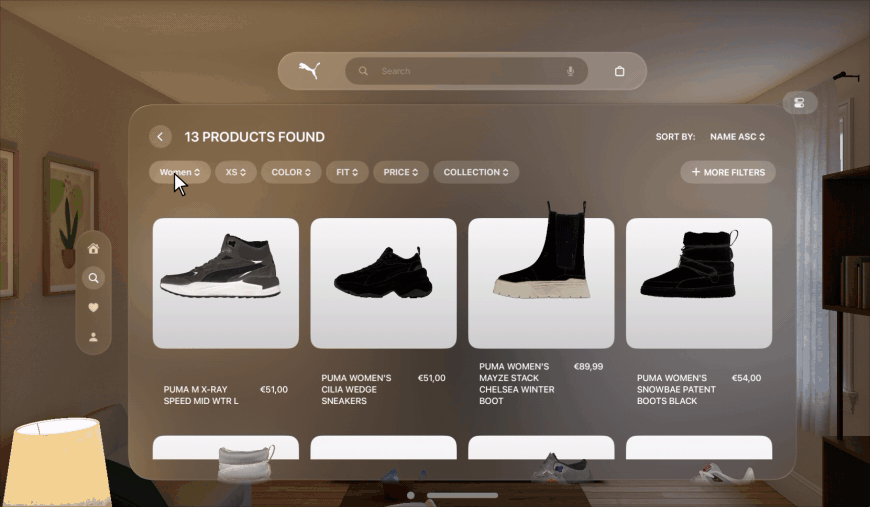Open the XS size filter dropdown

click(236, 172)
